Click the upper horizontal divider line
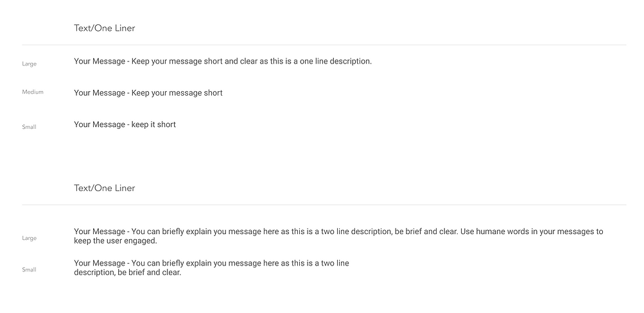This screenshot has width=644, height=313. tap(324, 45)
